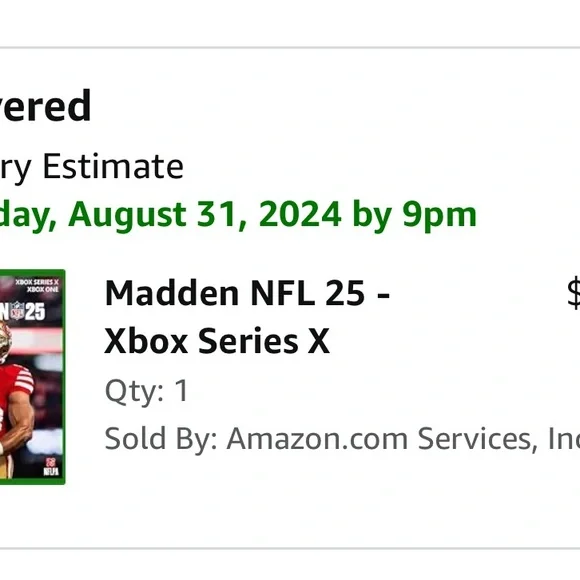Viewport: 580px width, 580px height.
Task: Click the item price dollar sign
Action: tap(574, 294)
